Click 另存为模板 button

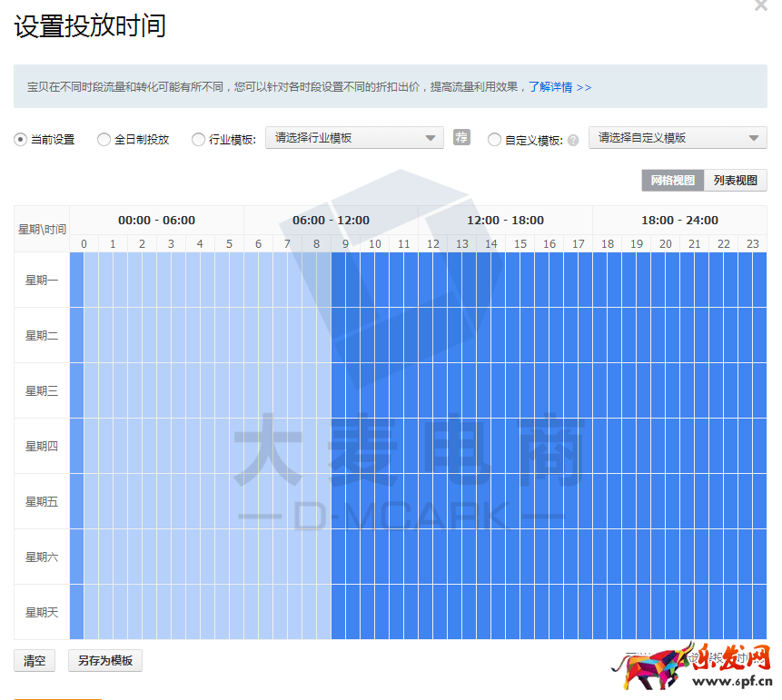point(105,660)
